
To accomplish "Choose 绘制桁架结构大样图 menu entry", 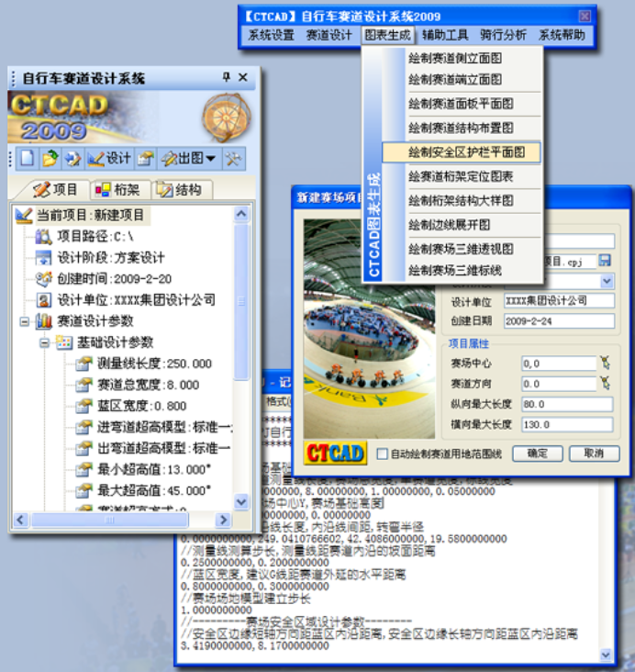I will pyautogui.click(x=461, y=200).
